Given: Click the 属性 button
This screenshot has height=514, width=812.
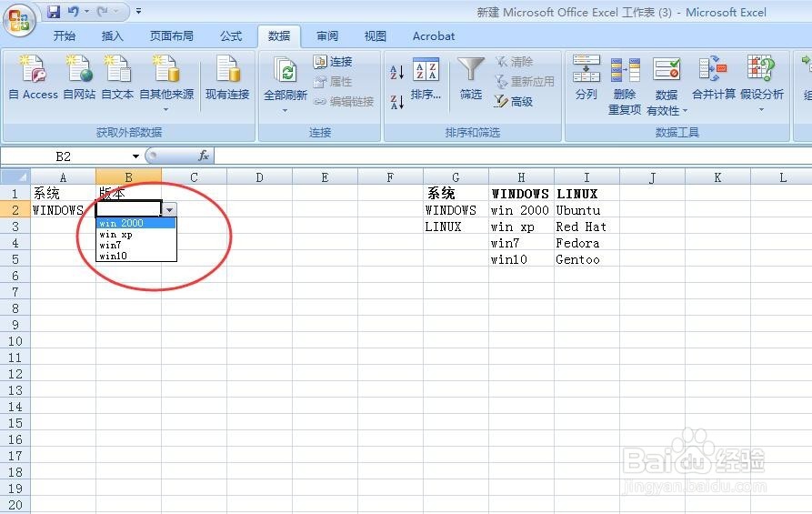Looking at the screenshot, I should pos(333,82).
